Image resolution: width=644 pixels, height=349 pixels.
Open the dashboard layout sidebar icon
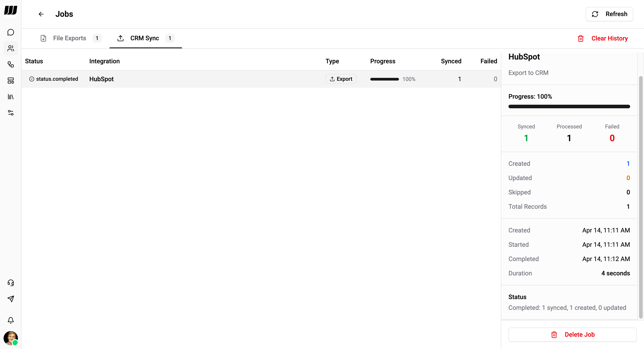[11, 81]
